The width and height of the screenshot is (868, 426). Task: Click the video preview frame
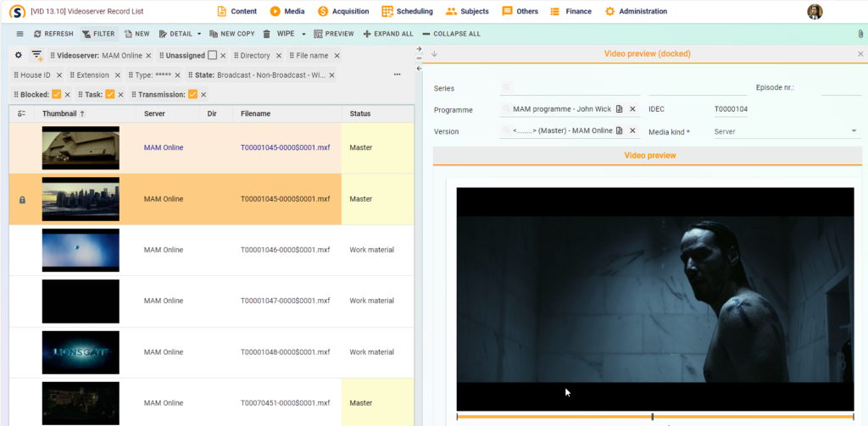pyautogui.click(x=655, y=299)
